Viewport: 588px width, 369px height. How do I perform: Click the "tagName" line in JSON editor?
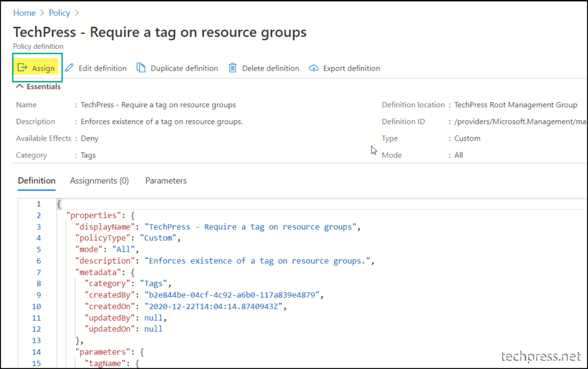point(112,363)
